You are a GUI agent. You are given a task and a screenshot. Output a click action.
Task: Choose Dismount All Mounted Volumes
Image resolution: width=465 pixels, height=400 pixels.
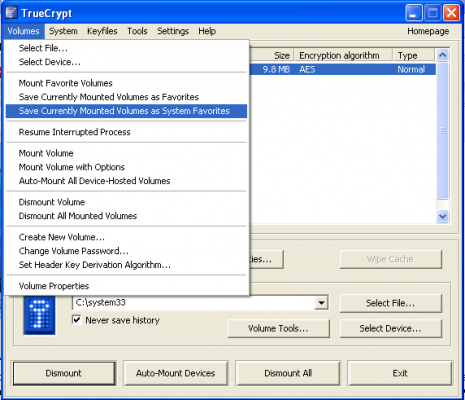pyautogui.click(x=126, y=216)
